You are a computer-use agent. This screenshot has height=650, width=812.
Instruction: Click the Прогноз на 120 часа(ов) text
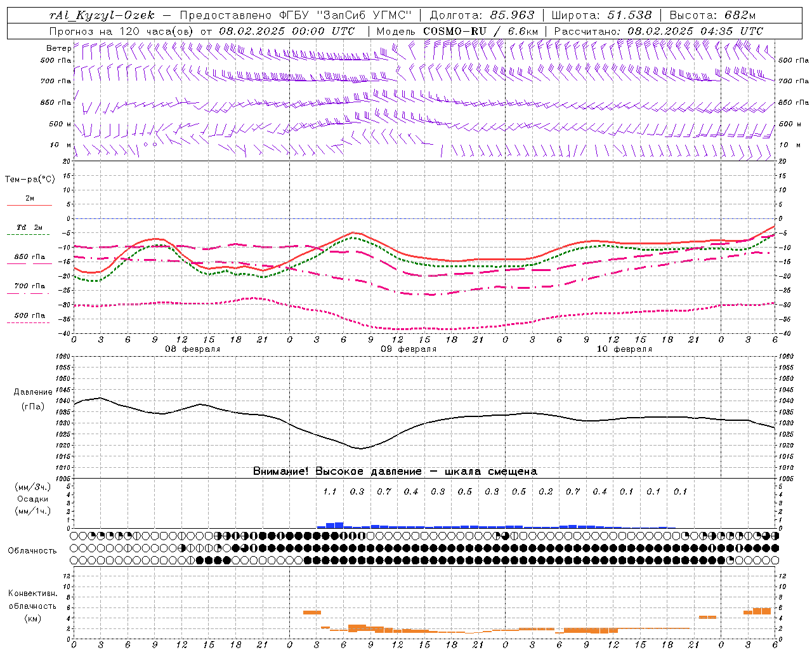point(122,30)
